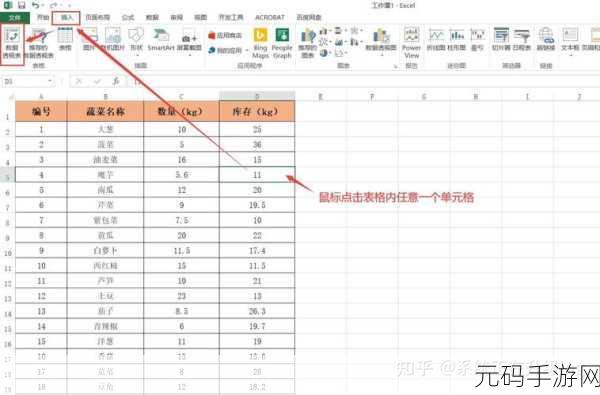The image size is (600, 395).
Task: Select the cell containing 19.7
Action: point(257,326)
